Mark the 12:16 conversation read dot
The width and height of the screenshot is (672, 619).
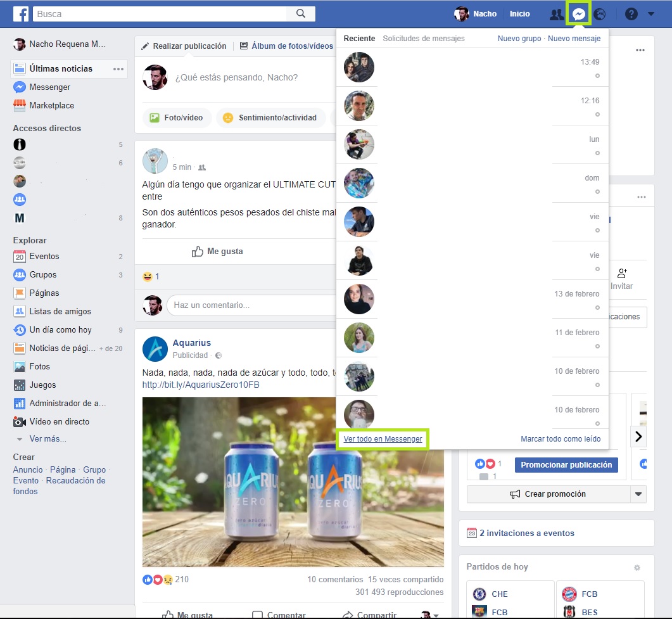tap(597, 115)
